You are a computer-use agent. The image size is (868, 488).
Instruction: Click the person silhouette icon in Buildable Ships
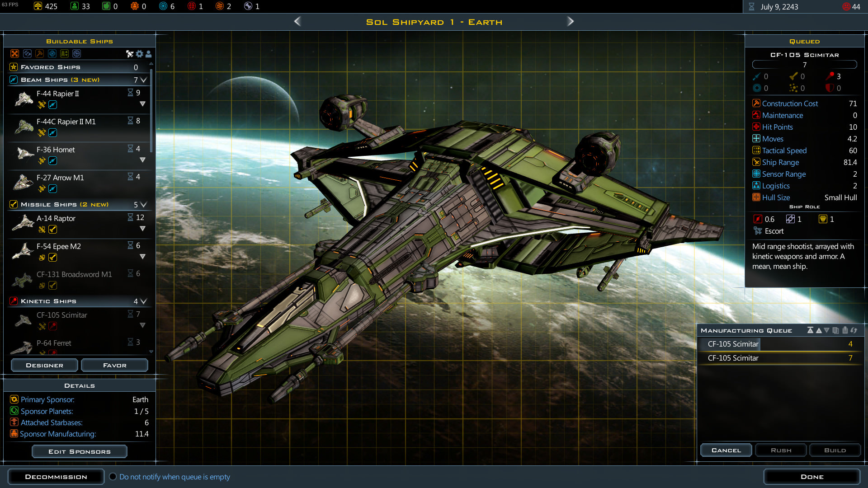point(148,54)
